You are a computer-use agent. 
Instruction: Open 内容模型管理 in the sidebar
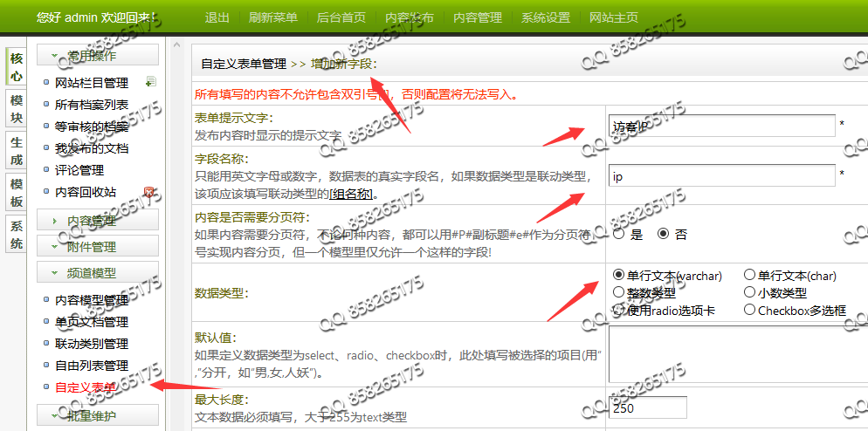(x=92, y=300)
